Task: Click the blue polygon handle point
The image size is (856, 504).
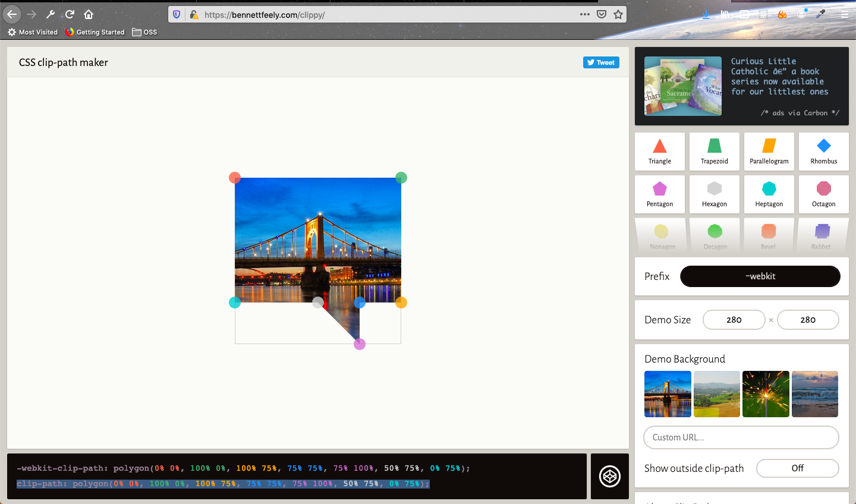Action: click(x=360, y=303)
